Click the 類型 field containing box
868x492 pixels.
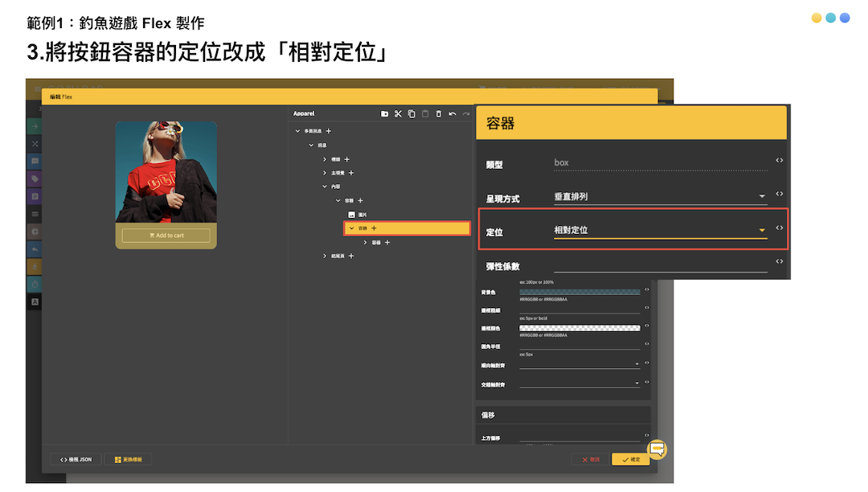661,162
